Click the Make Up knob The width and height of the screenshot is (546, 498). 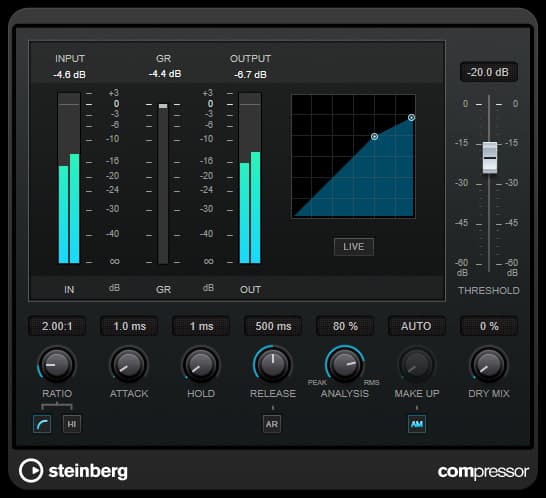417,365
